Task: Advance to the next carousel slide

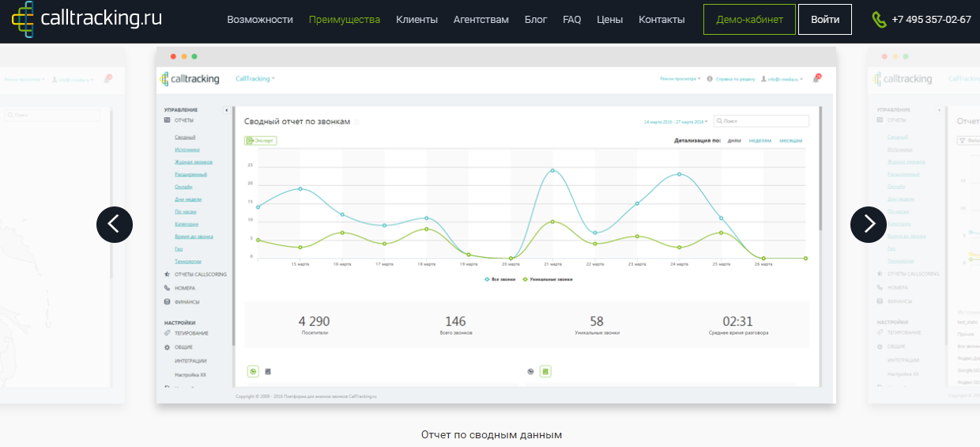Action: [869, 225]
